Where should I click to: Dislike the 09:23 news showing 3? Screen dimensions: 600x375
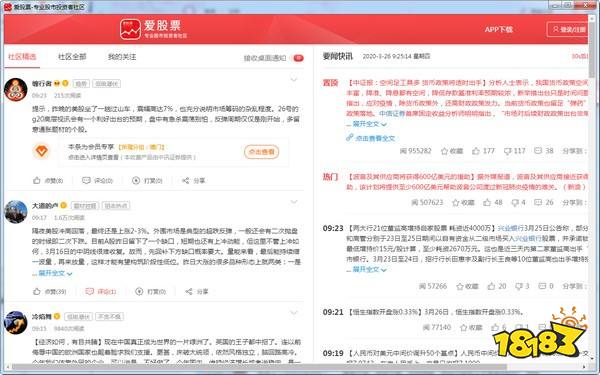(522, 286)
